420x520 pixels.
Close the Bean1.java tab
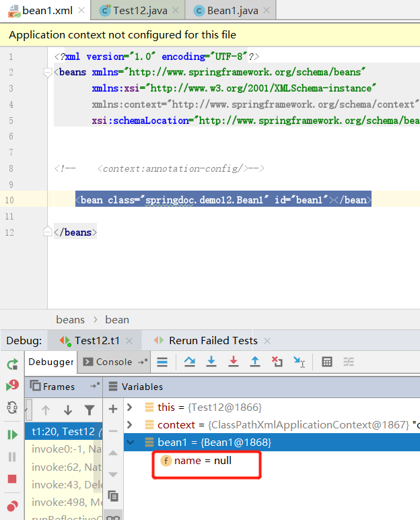(x=267, y=11)
